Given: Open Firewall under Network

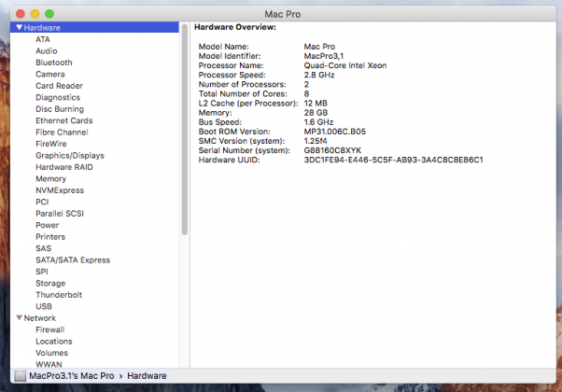Looking at the screenshot, I should point(49,329).
